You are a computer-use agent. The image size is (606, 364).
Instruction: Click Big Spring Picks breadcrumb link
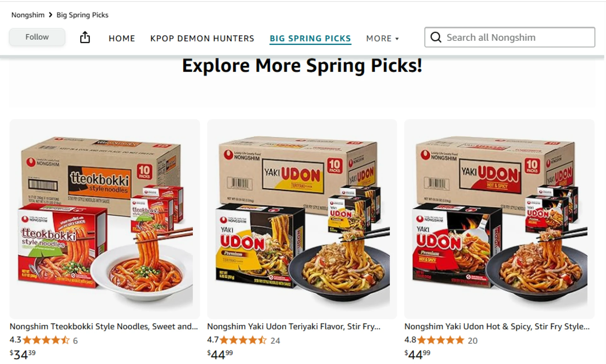click(x=82, y=15)
